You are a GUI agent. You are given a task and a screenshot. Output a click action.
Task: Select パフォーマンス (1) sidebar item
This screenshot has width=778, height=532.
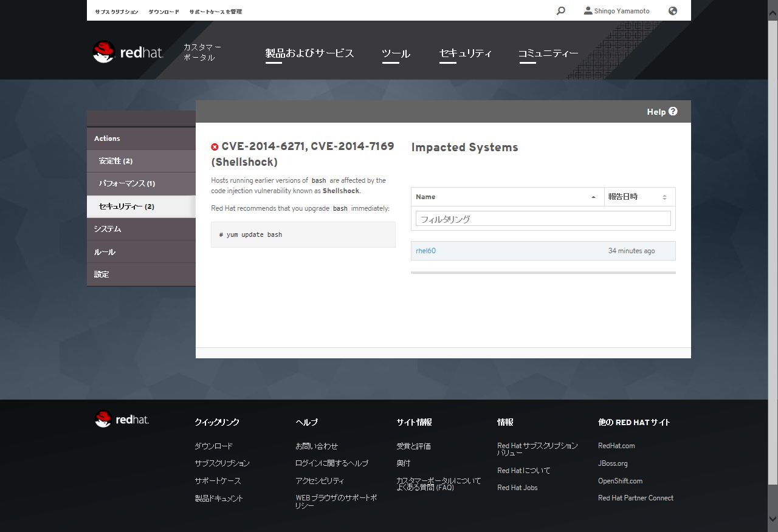(141, 183)
